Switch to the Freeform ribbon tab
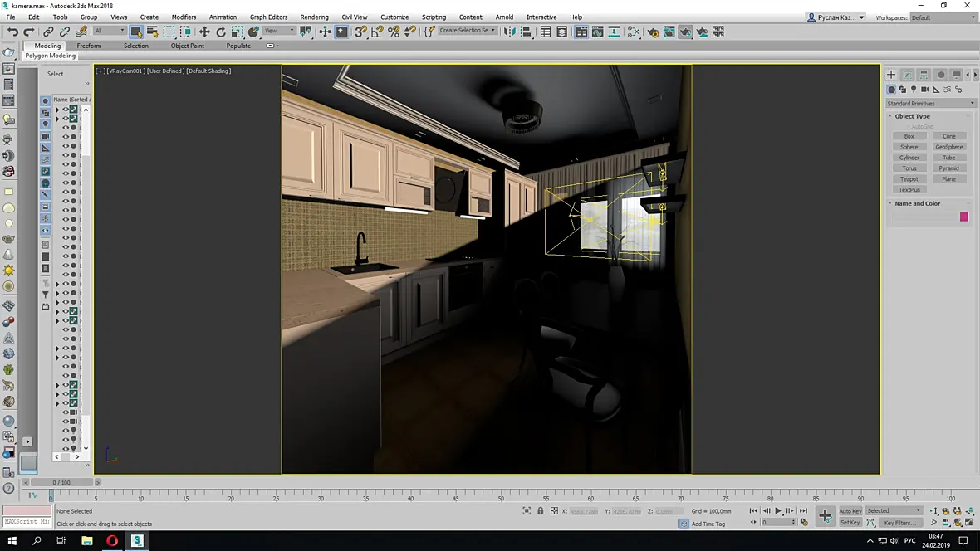Viewport: 980px width, 551px height. [x=89, y=46]
